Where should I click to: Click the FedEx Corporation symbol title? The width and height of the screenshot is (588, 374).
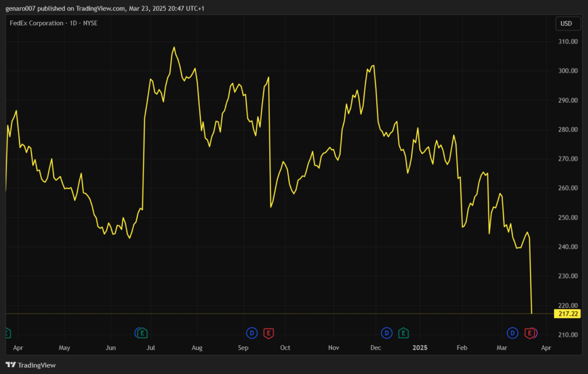(36, 24)
